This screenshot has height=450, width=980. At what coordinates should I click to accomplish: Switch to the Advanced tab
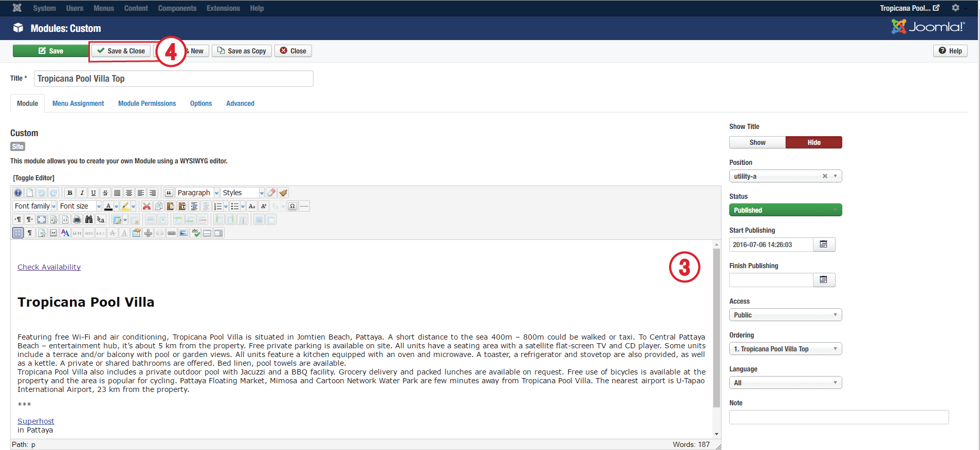pos(240,103)
